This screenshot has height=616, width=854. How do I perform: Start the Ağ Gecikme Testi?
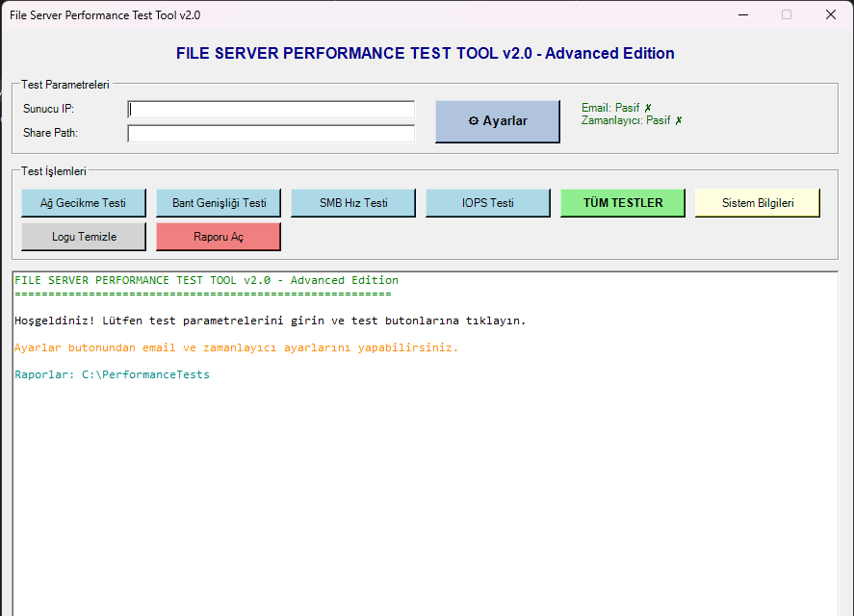coord(83,203)
